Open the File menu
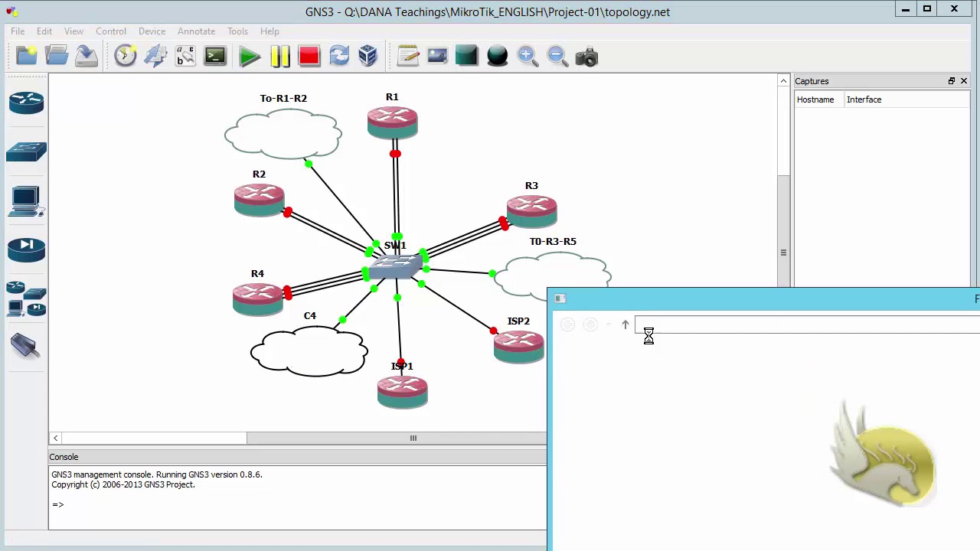Viewport: 980px width, 551px height. (x=18, y=31)
